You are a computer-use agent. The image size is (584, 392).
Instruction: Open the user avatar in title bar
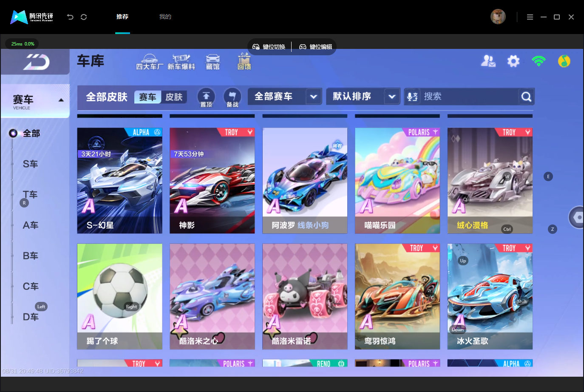[498, 17]
